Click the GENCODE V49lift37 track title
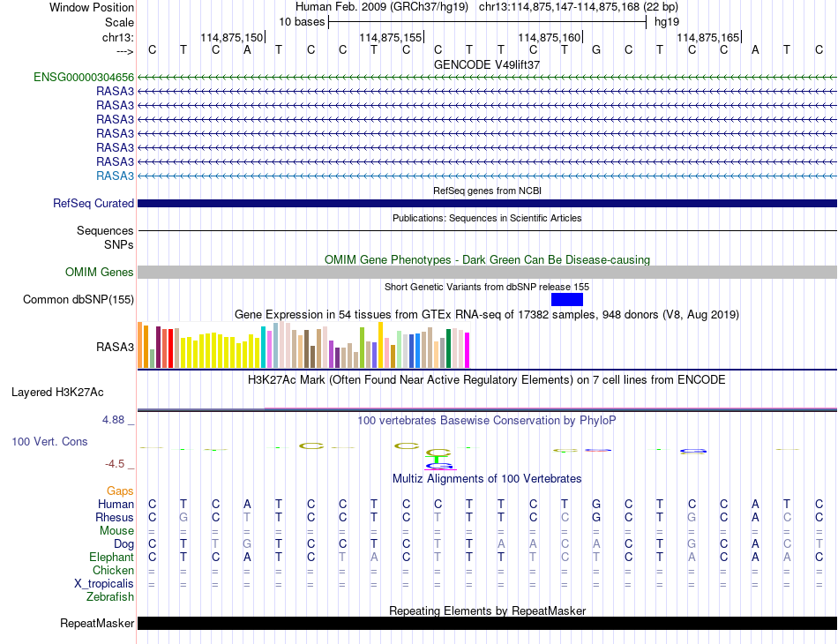 tap(487, 64)
